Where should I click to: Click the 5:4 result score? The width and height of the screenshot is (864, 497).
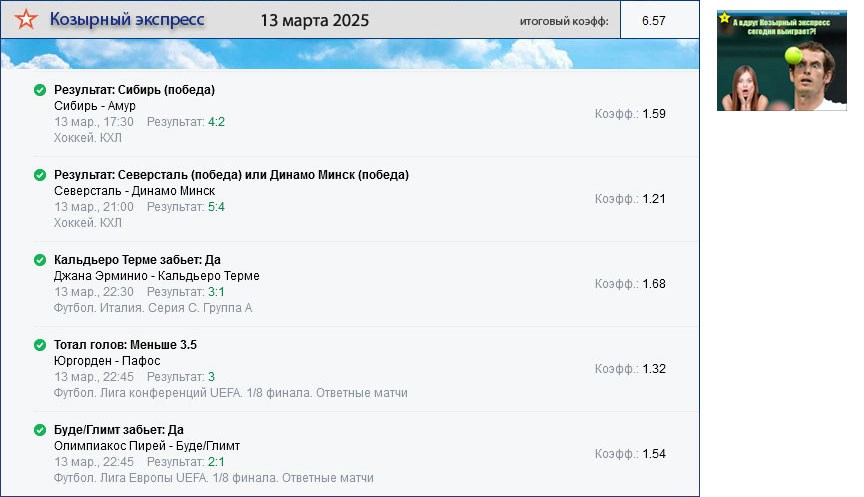tap(216, 207)
